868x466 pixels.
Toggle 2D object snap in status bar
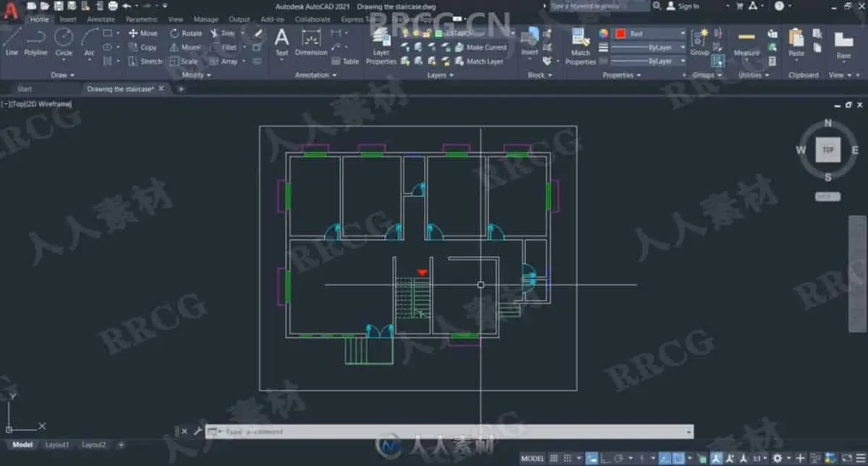pos(678,458)
